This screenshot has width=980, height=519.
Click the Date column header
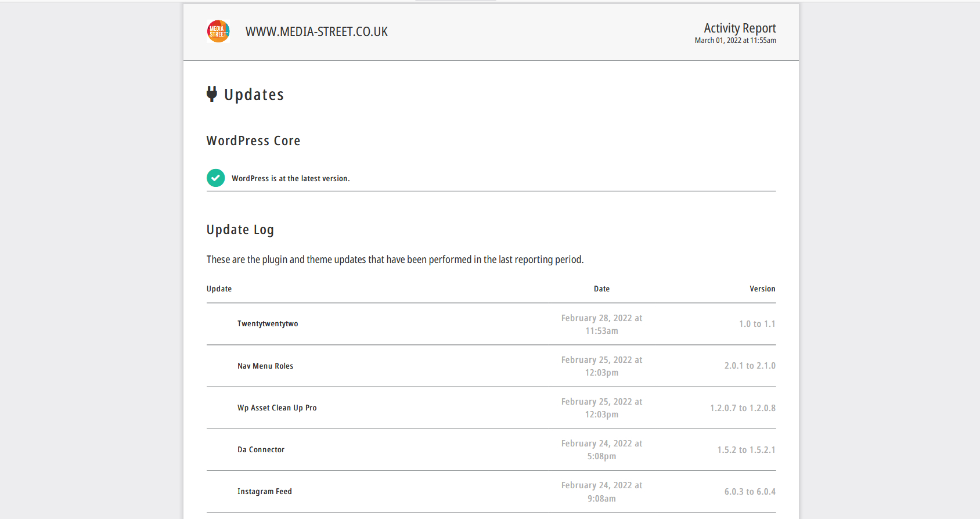tap(601, 289)
